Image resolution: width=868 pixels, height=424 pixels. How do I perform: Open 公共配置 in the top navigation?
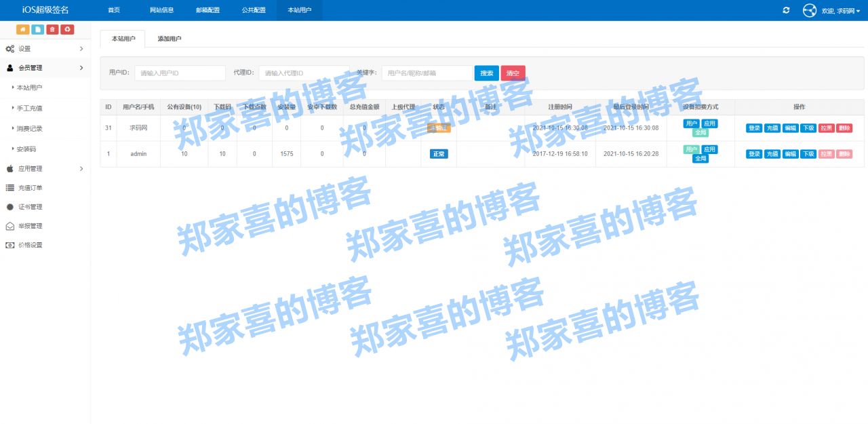pyautogui.click(x=254, y=10)
